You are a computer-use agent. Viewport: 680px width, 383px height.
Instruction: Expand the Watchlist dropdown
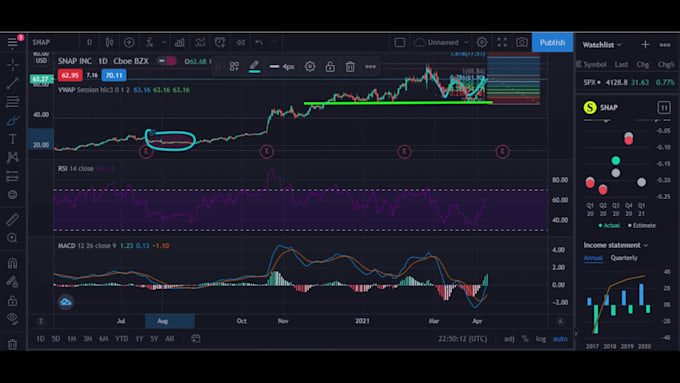coord(602,45)
